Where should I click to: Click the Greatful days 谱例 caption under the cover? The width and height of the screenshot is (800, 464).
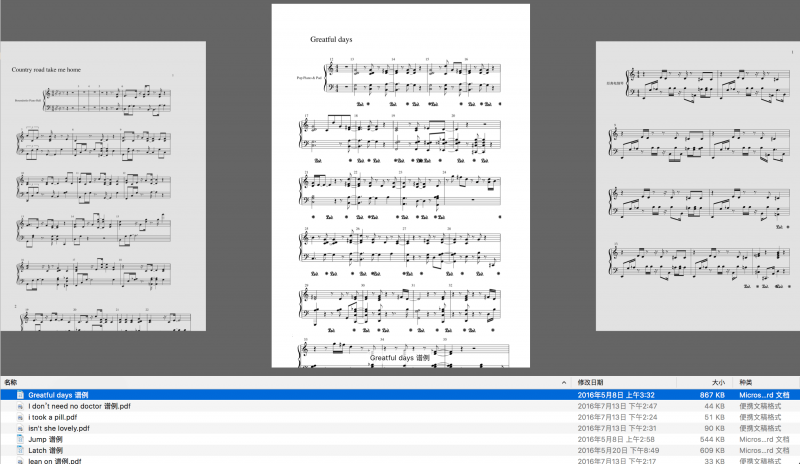coord(400,357)
